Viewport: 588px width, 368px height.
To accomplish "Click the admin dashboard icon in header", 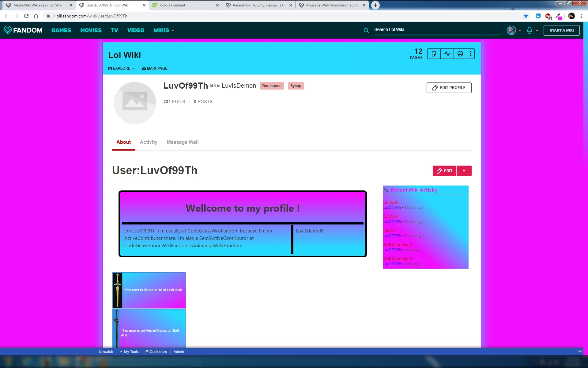I will coord(460,54).
